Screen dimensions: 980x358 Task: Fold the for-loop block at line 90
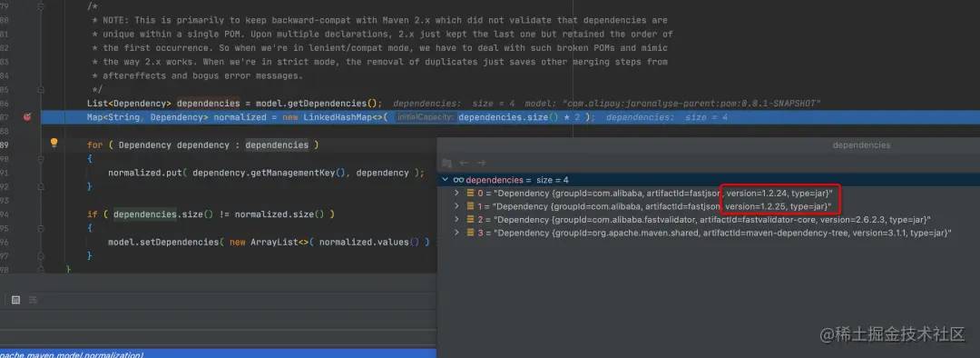click(x=41, y=158)
